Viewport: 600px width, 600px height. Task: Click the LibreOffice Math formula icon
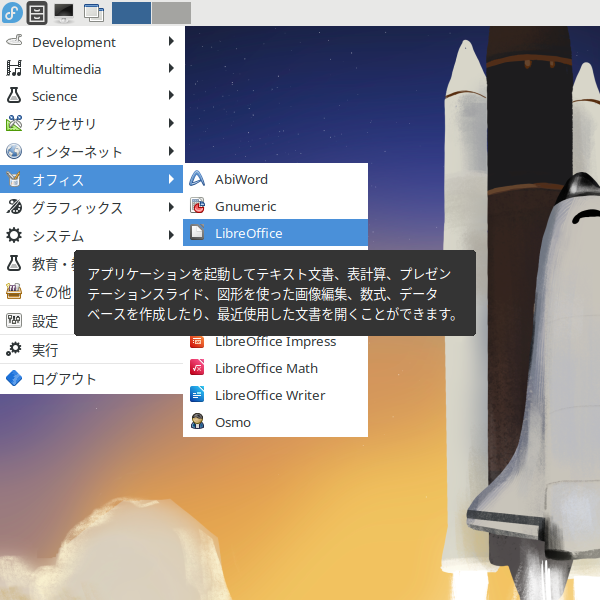(197, 368)
